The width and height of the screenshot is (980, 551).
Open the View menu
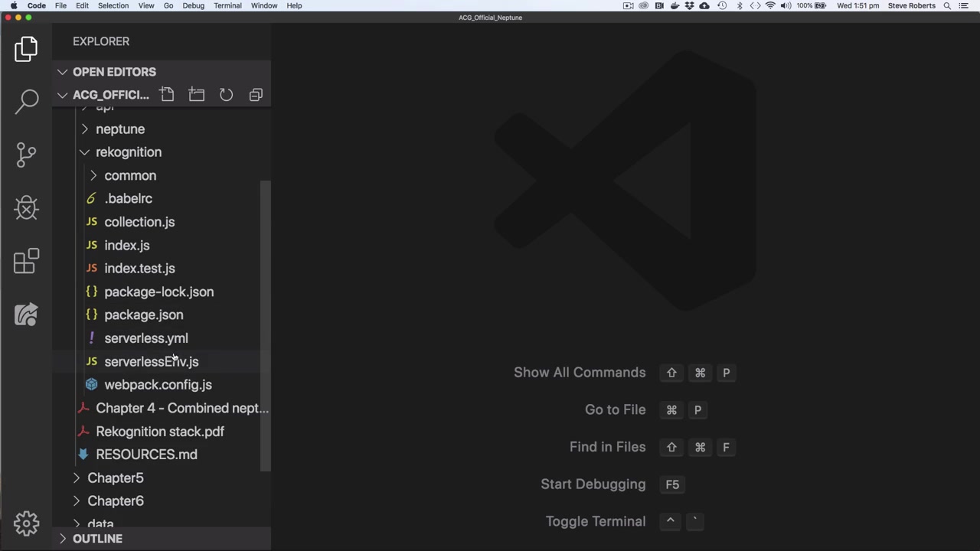click(145, 5)
